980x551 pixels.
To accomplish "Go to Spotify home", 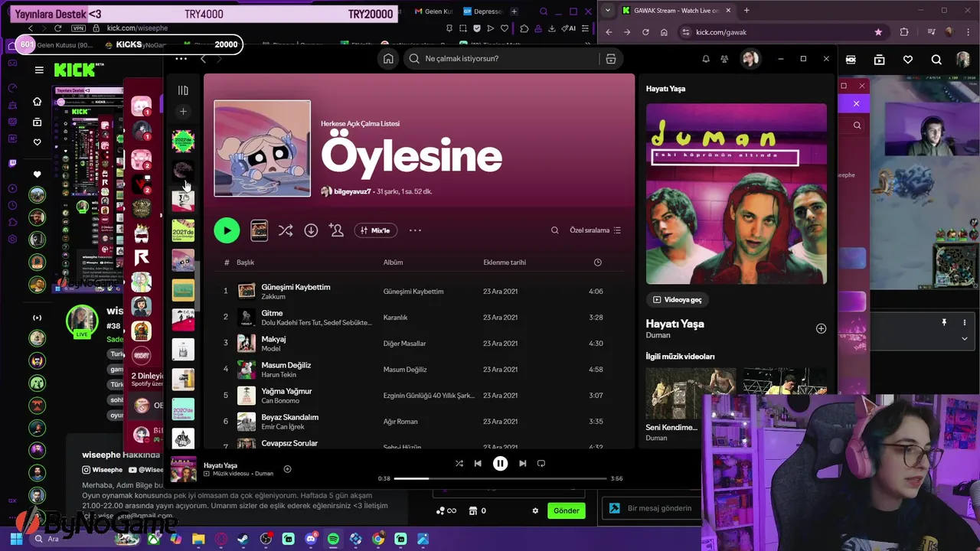I will [x=389, y=59].
